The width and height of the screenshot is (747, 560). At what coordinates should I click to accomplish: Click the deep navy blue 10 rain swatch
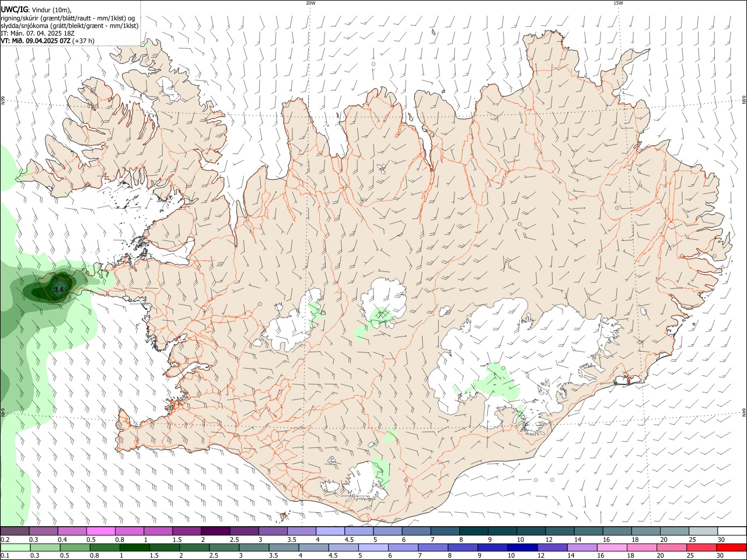(x=522, y=547)
